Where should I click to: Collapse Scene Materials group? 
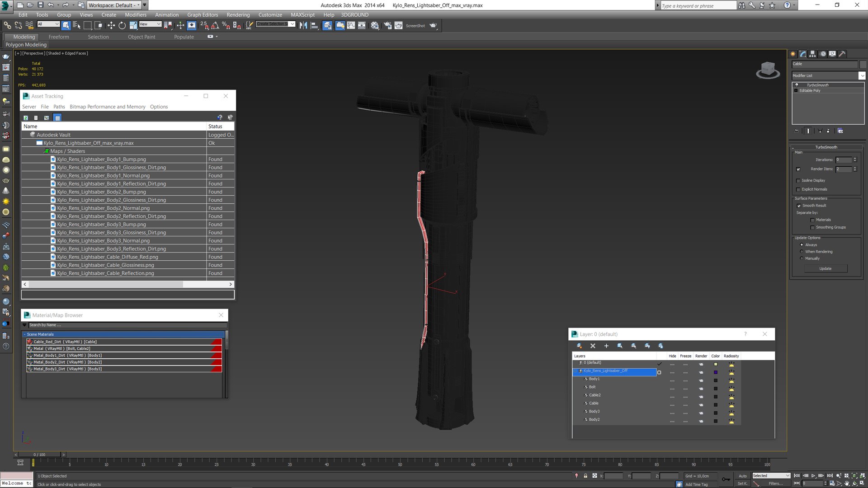click(x=25, y=334)
